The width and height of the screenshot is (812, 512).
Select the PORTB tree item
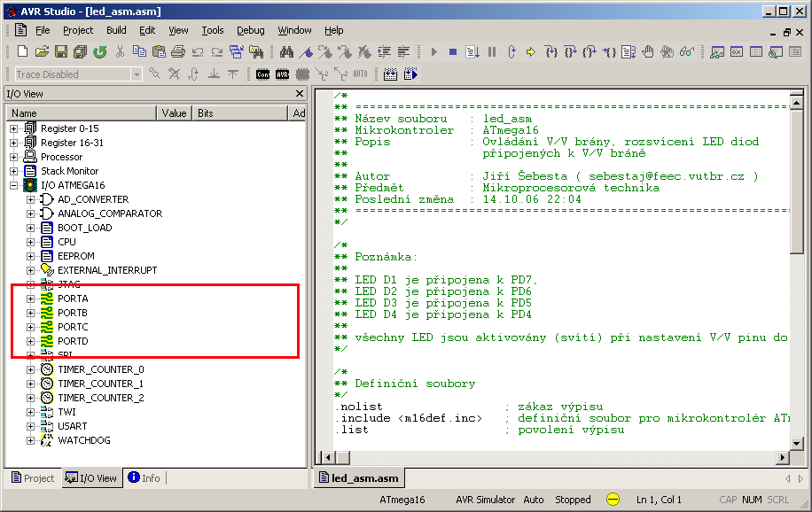pyautogui.click(x=73, y=314)
